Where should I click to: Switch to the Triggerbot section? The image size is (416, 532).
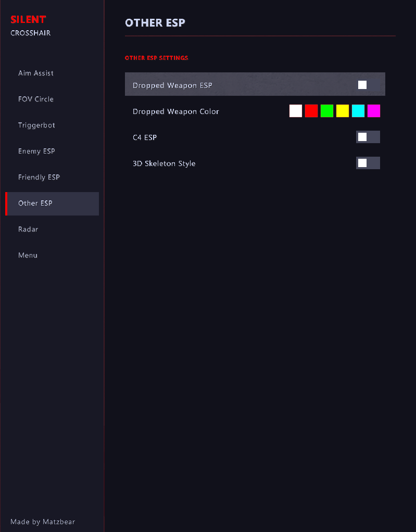coord(36,125)
